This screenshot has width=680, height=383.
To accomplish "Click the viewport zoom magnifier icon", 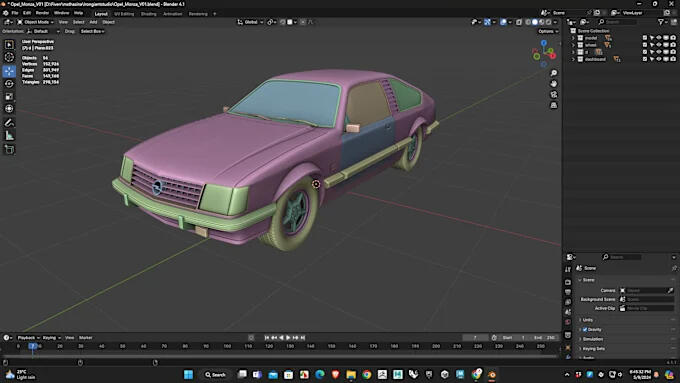I will pyautogui.click(x=554, y=73).
